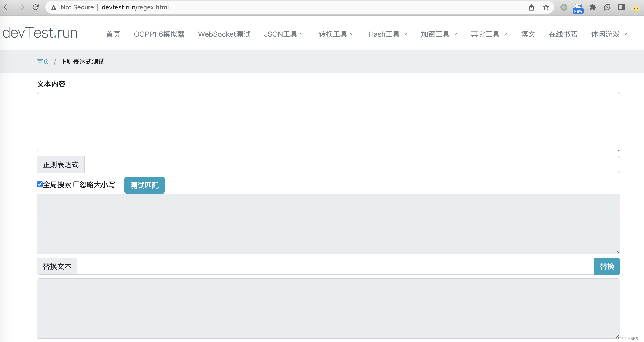644x342 pixels.
Task: Open the Extensions puzzle piece icon
Action: 592,7
